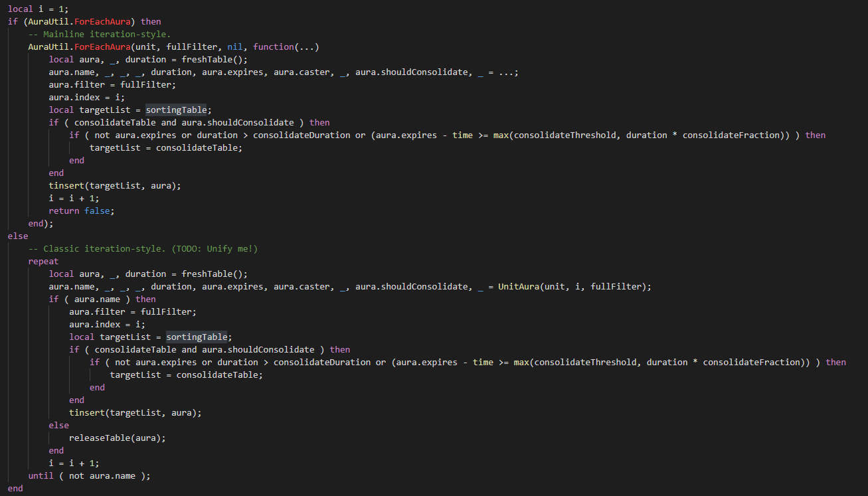Select the else keyword separating the two branches

18,236
